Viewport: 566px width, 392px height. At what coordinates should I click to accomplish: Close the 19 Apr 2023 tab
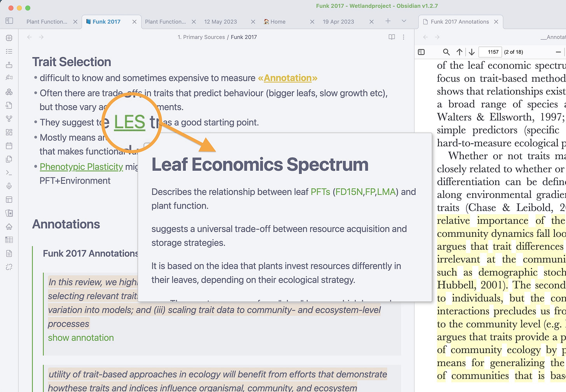coord(372,22)
